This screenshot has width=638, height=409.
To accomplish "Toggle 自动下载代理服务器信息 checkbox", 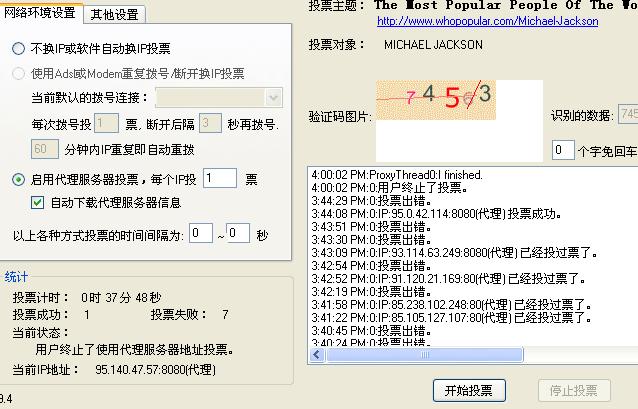I will pos(38,203).
